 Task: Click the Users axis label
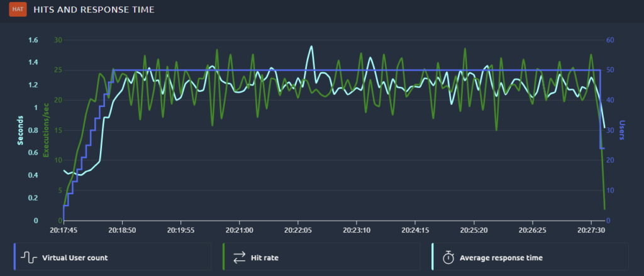pos(622,130)
